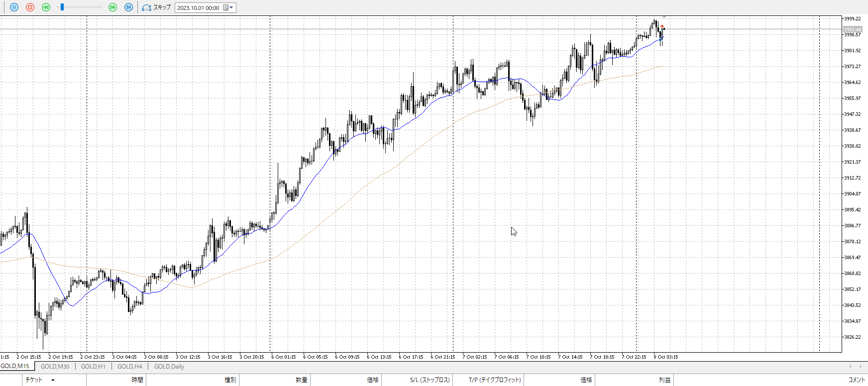Screen dimensions: 868x386
Task: Click the 時間 column header
Action: pos(137,380)
